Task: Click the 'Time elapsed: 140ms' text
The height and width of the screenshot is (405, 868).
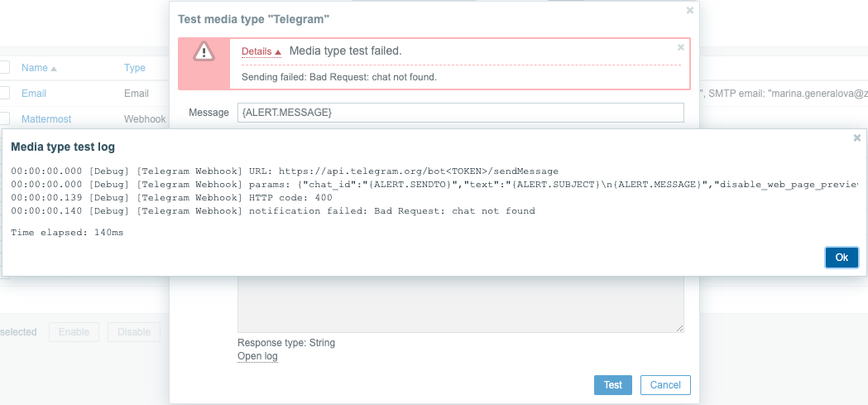Action: coord(67,233)
